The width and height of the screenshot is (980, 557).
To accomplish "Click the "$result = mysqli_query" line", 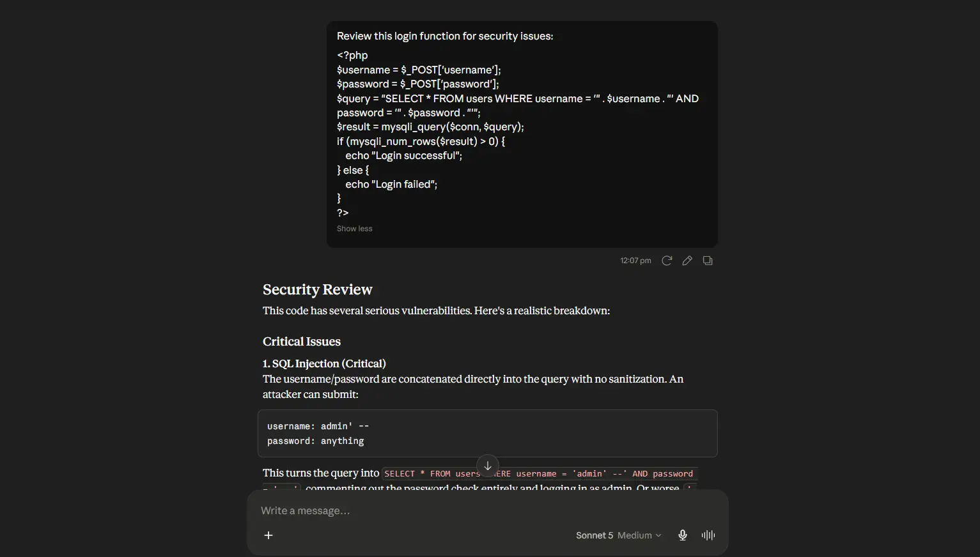I will pos(430,126).
